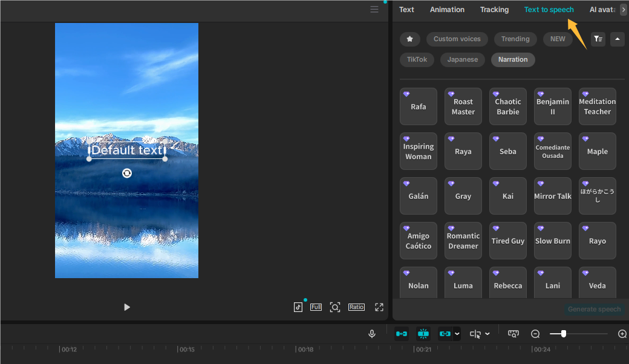The width and height of the screenshot is (629, 364).
Task: Select the Comediante Ousada voice
Action: [553, 151]
